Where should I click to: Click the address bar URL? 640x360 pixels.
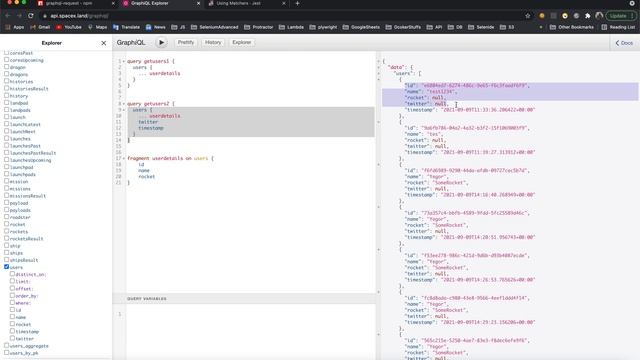(x=79, y=16)
